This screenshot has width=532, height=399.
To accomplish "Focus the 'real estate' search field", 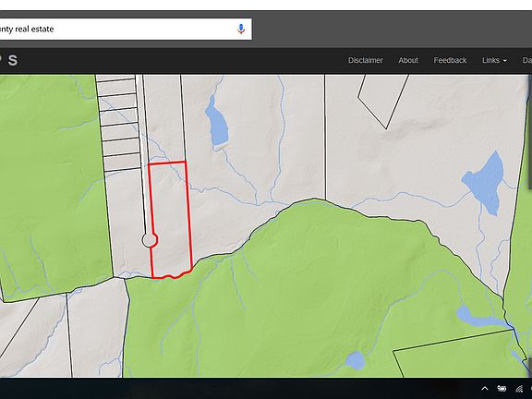I will point(126,30).
